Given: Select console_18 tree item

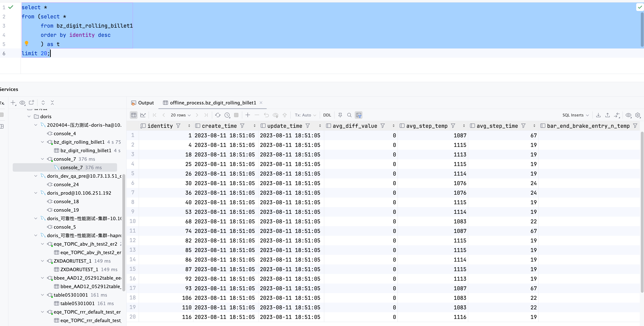Looking at the screenshot, I should pyautogui.click(x=66, y=201).
